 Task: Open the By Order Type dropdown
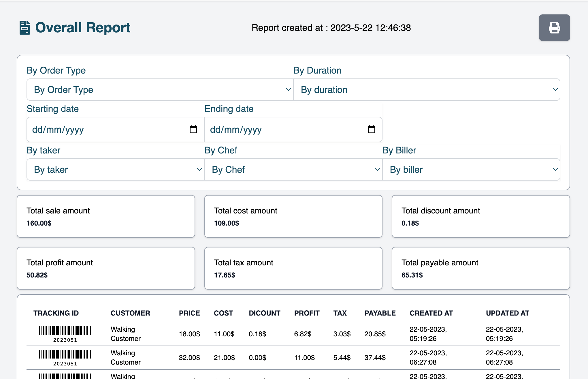[160, 90]
